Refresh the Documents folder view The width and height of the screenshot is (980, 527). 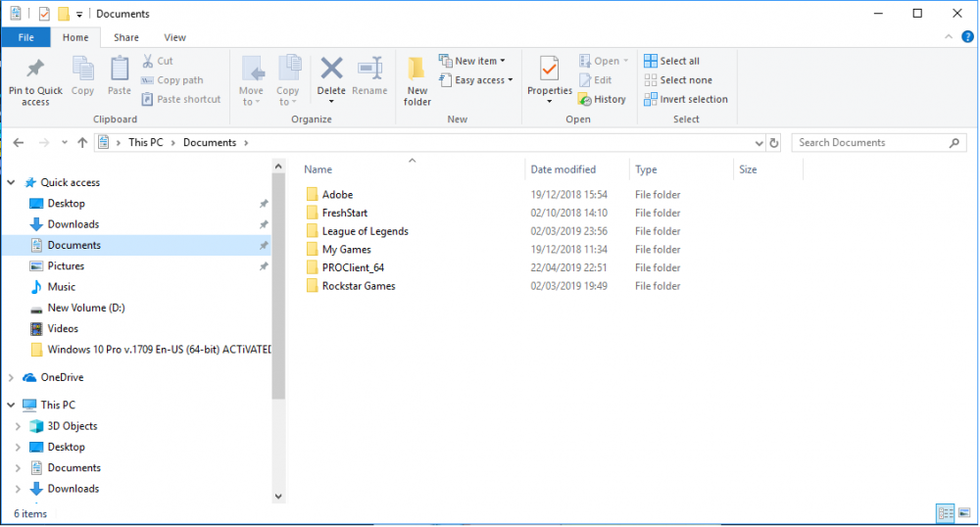(774, 143)
